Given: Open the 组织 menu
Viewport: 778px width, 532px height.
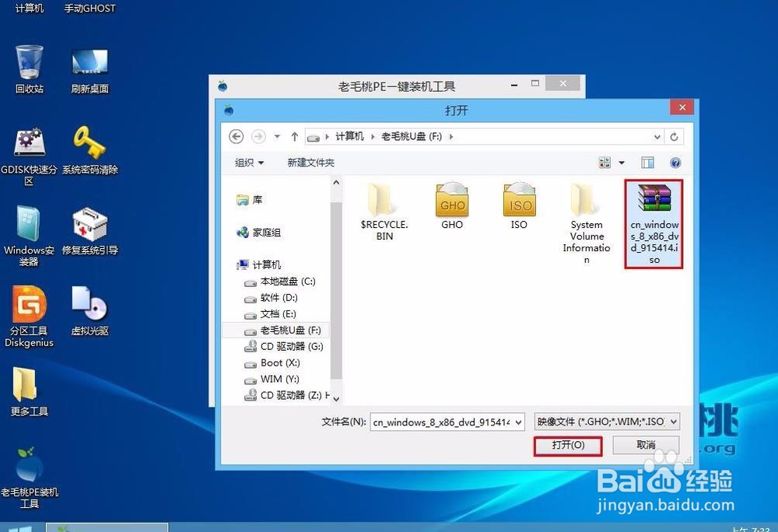Looking at the screenshot, I should point(249,163).
